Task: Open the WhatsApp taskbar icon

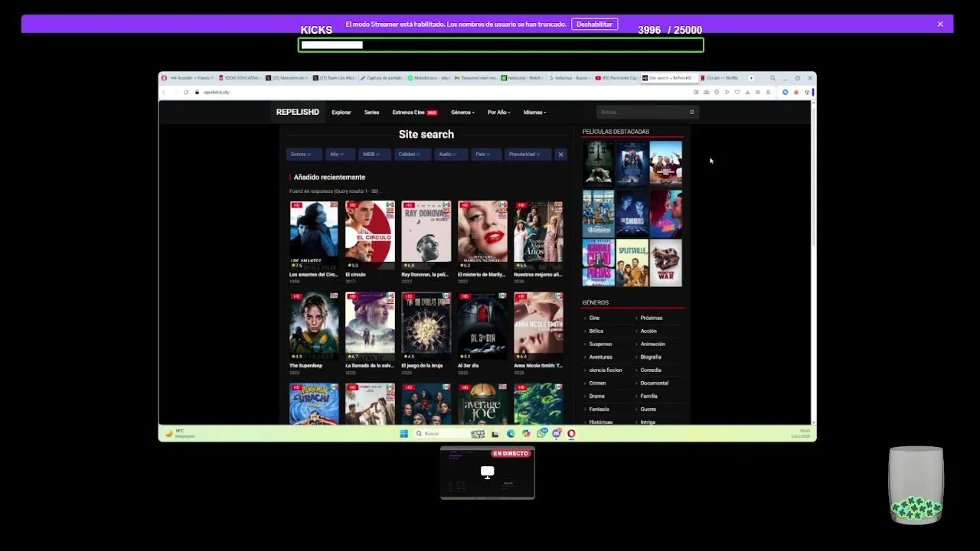Action: (542, 434)
